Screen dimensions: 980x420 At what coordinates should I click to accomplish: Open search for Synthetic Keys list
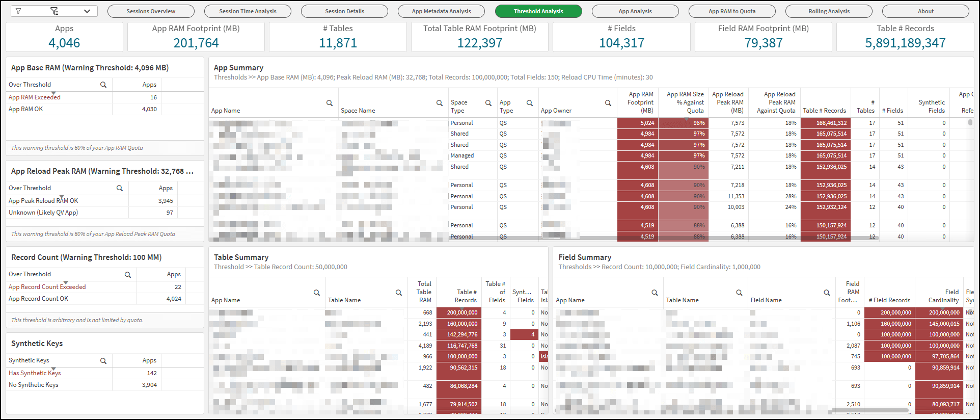click(103, 361)
